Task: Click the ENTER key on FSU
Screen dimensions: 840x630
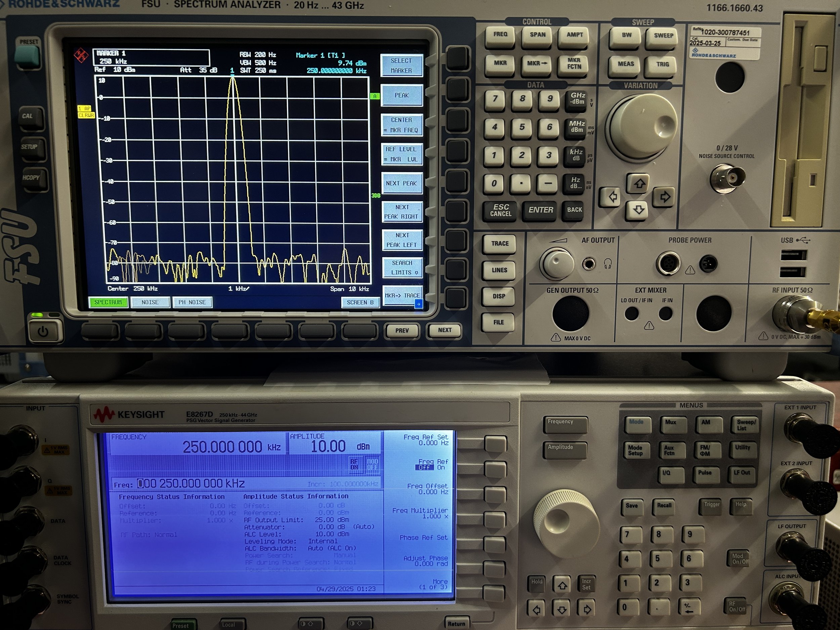Action: click(540, 210)
